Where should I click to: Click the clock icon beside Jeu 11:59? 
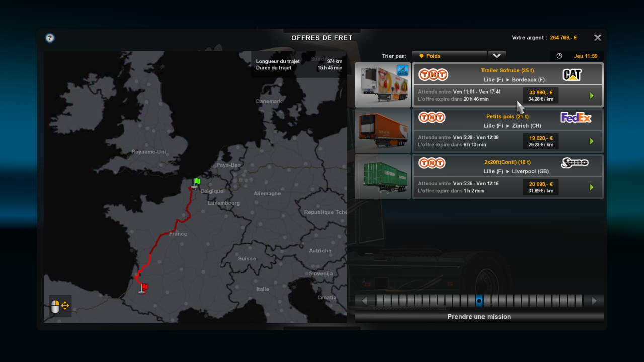559,56
